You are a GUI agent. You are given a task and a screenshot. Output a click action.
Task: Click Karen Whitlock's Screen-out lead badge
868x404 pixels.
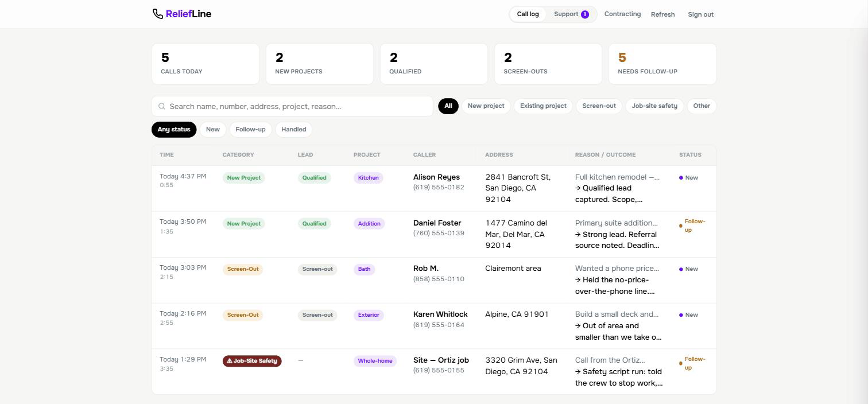(x=317, y=315)
